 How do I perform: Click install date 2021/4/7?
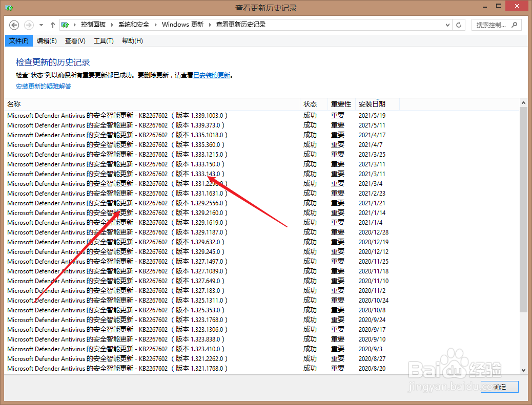(x=370, y=145)
